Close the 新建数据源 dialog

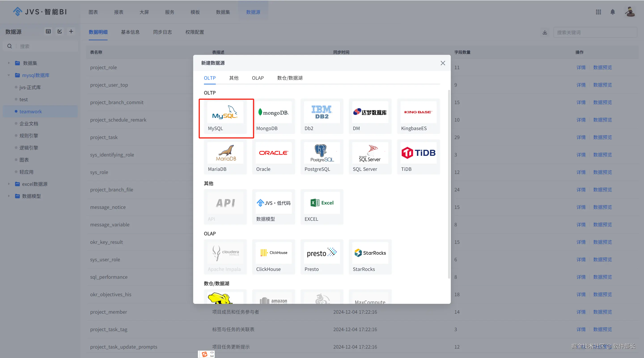443,63
